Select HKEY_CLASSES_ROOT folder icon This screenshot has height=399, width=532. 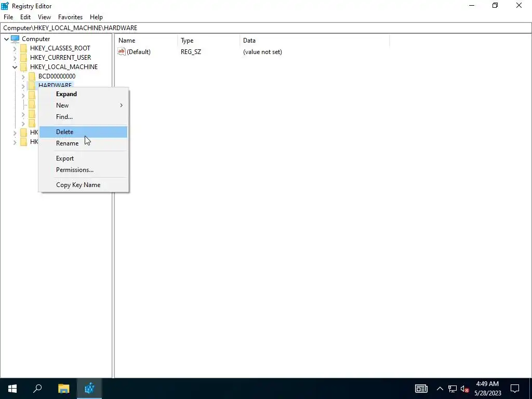click(x=23, y=48)
